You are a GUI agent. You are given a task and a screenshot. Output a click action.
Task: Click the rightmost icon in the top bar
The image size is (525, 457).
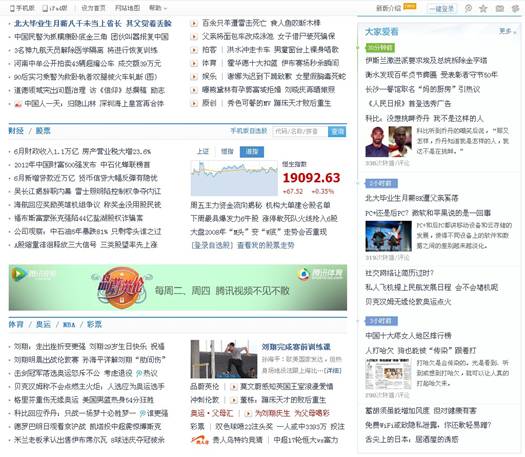516,8
